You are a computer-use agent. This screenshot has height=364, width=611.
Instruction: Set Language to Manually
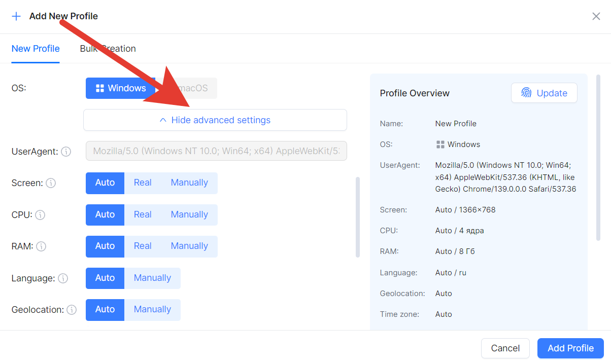[152, 278]
